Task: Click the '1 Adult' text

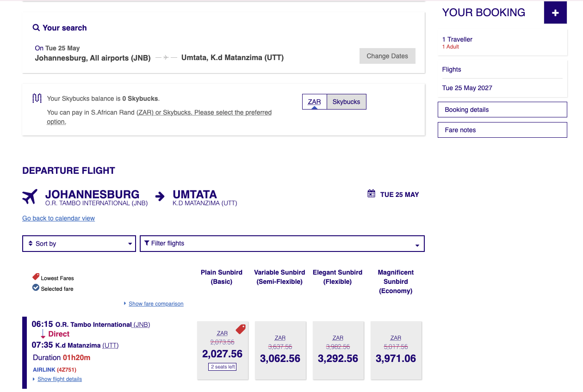Action: tap(451, 47)
